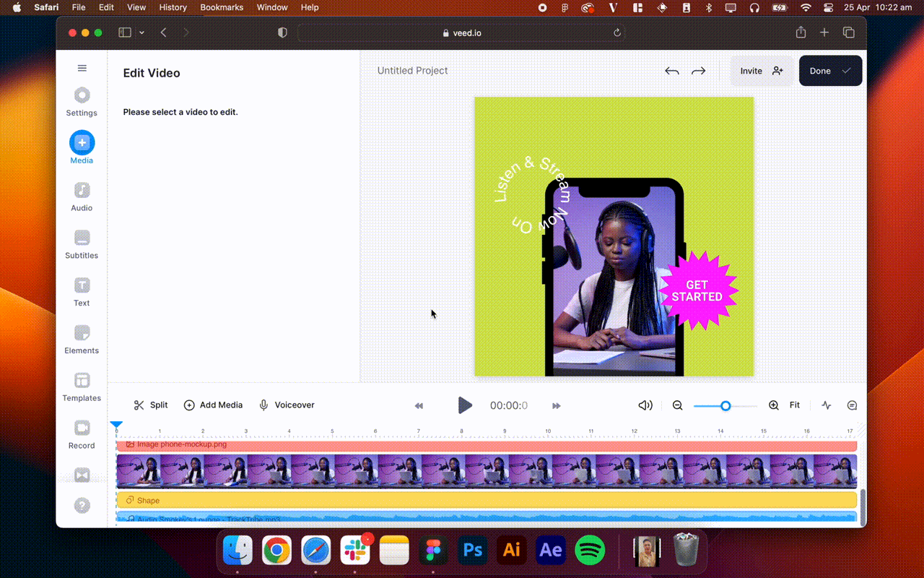The height and width of the screenshot is (578, 924).
Task: Open the Done button dropdown chevron
Action: tap(846, 71)
